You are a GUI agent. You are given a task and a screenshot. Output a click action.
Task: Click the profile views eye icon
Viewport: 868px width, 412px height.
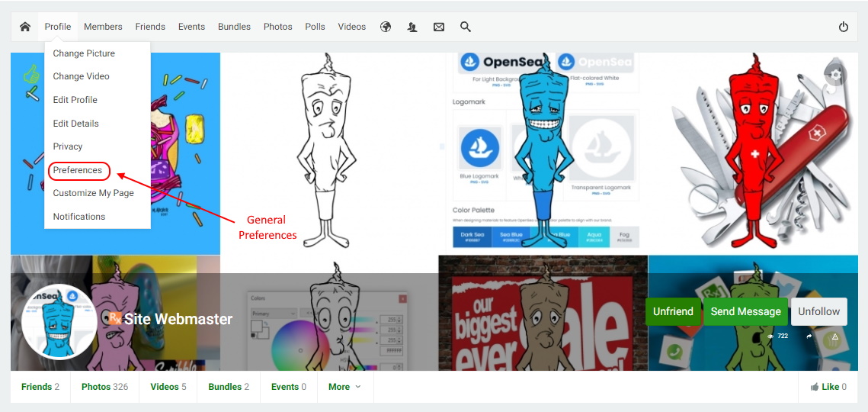tap(770, 336)
